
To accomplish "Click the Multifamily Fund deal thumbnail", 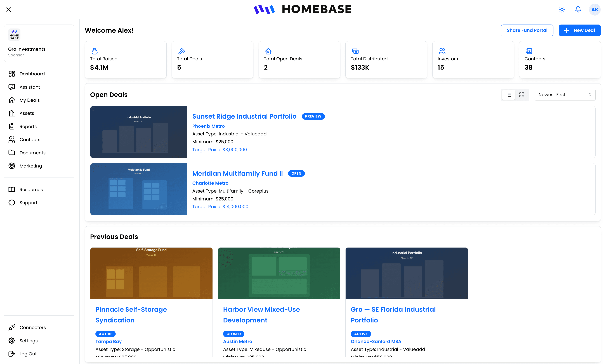I will point(138,189).
